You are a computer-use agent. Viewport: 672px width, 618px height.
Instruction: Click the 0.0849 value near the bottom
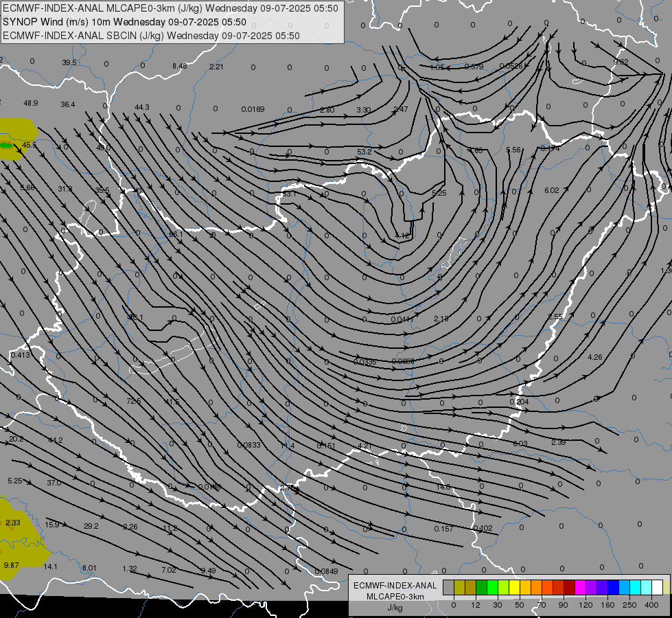326,571
